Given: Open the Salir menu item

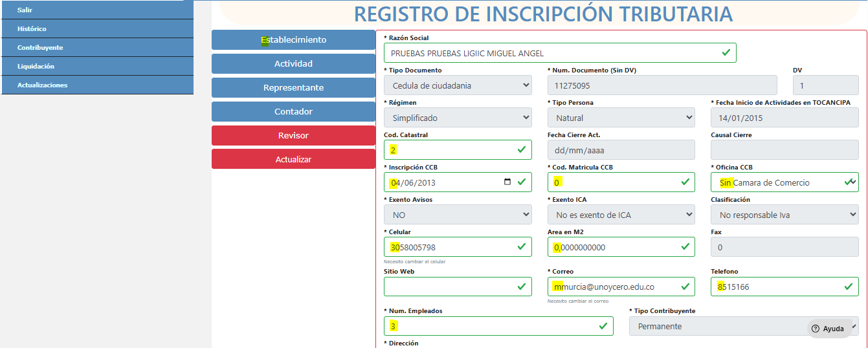Looking at the screenshot, I should point(97,10).
